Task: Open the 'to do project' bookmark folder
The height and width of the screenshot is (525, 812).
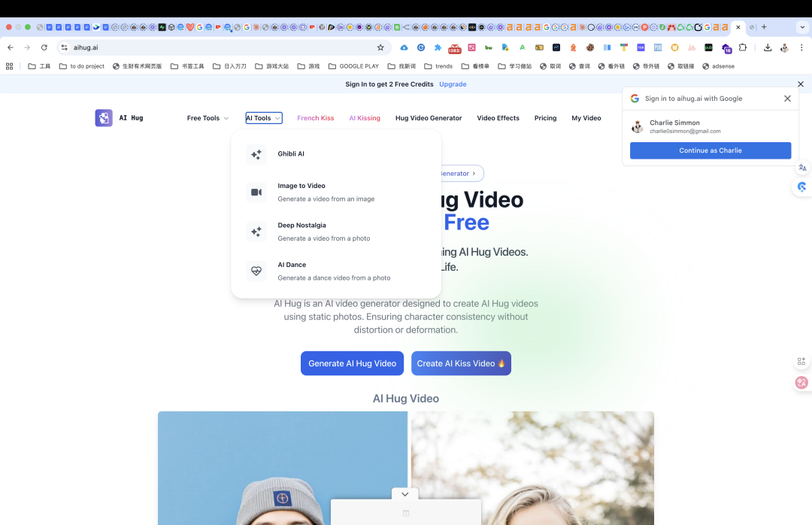Action: coord(82,66)
